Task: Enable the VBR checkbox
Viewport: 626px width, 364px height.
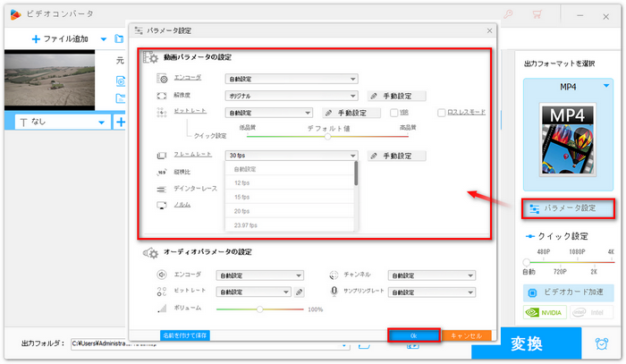Action: click(393, 113)
